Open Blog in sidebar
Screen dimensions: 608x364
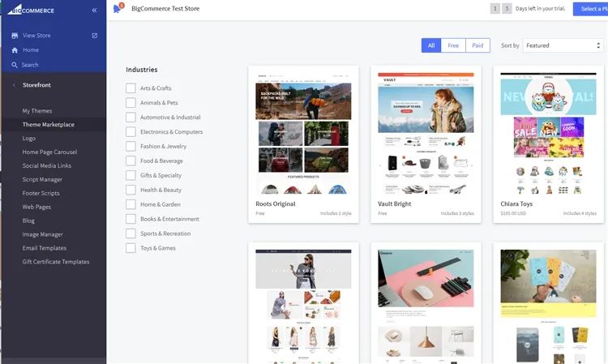[x=28, y=221]
